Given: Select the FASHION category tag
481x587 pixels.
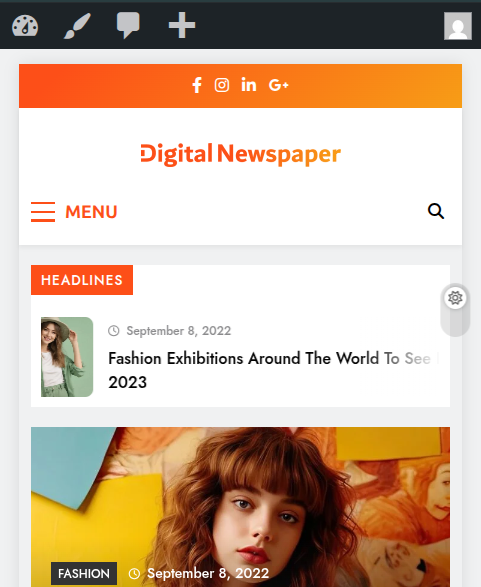Looking at the screenshot, I should point(84,573).
